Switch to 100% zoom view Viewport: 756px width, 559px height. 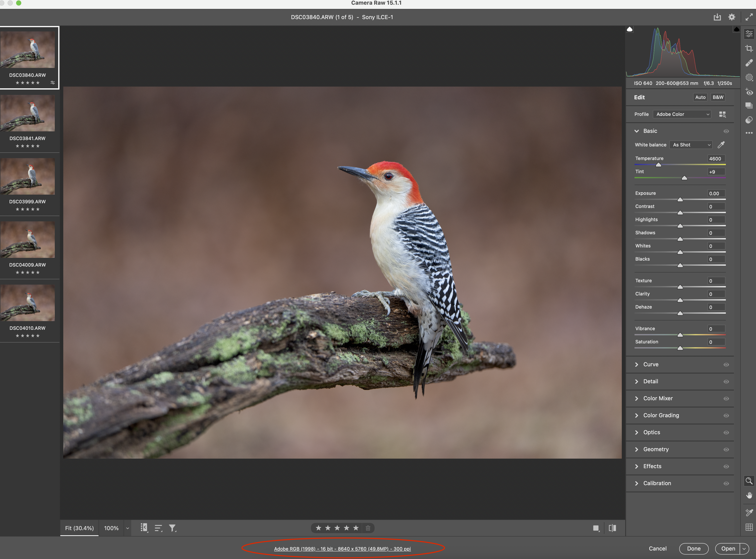click(x=111, y=528)
